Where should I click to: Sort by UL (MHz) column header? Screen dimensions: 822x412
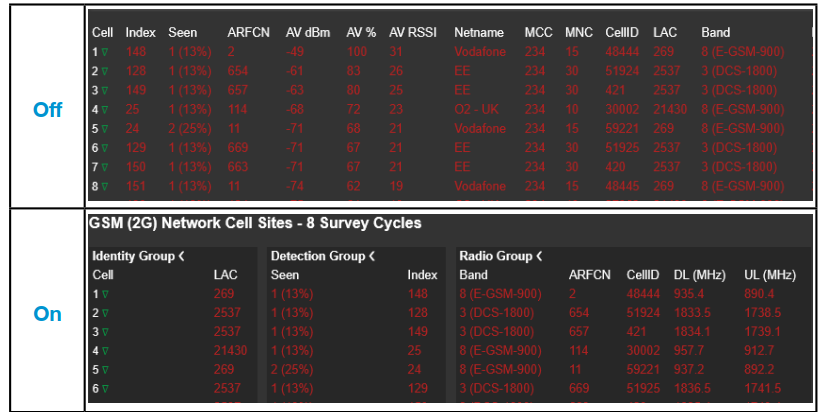(x=770, y=275)
